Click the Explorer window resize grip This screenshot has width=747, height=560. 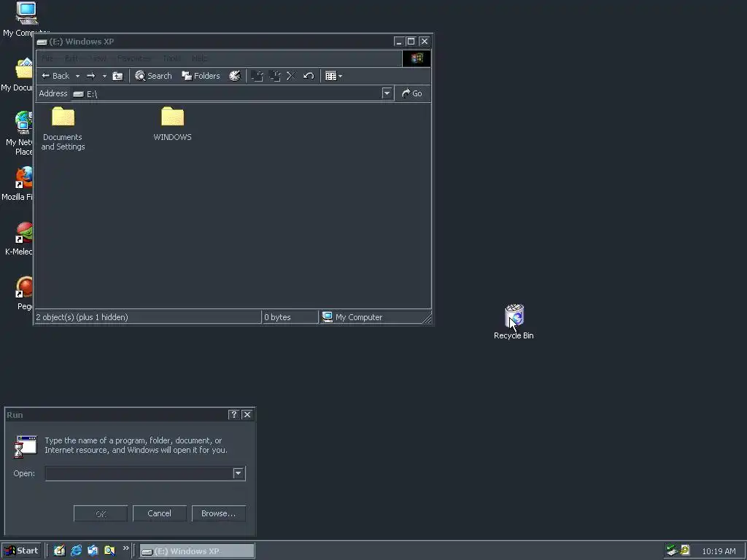427,319
